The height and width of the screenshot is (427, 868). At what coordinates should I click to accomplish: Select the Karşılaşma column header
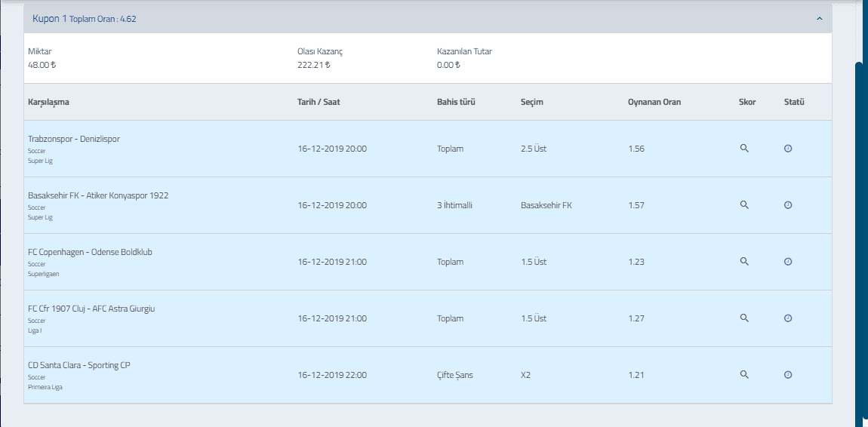pos(48,103)
